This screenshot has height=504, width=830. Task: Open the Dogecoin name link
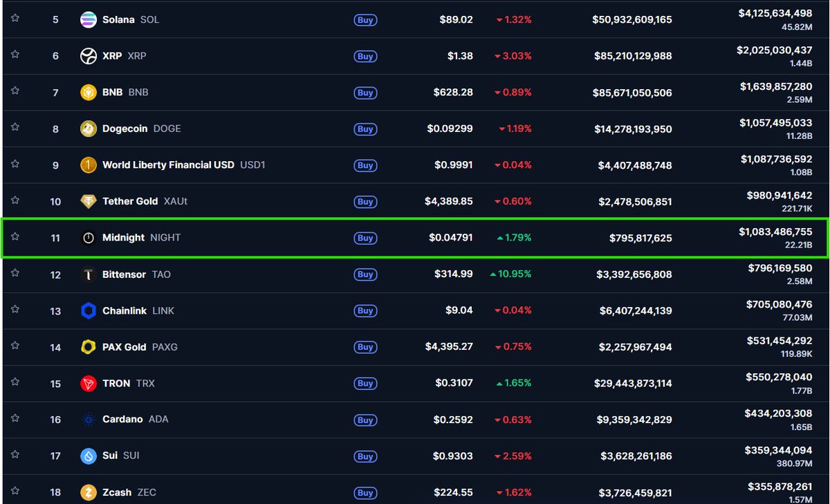(x=124, y=129)
